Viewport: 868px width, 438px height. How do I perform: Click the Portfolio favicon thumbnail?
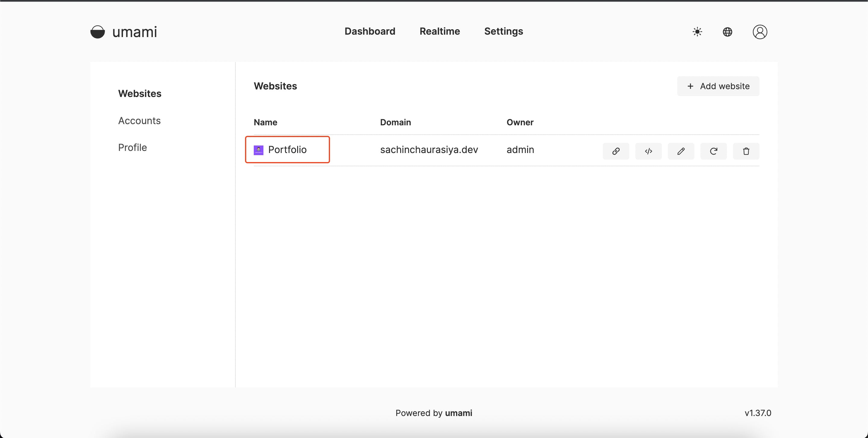pyautogui.click(x=259, y=150)
